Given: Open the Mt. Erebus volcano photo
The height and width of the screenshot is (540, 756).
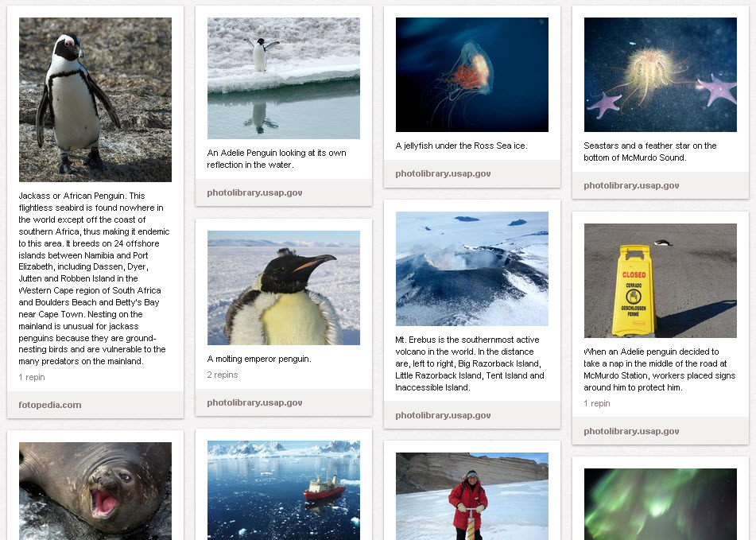Looking at the screenshot, I should (472, 269).
